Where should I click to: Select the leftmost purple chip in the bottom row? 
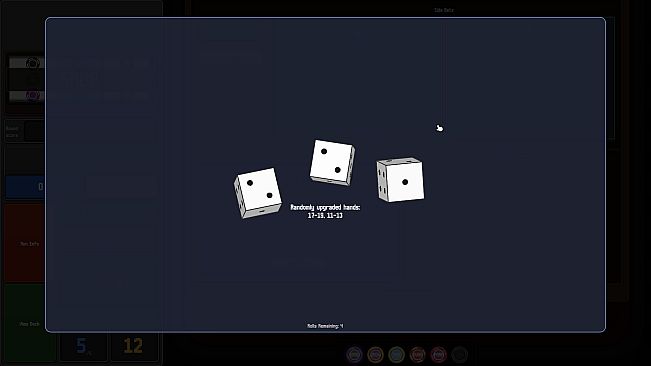tap(354, 355)
